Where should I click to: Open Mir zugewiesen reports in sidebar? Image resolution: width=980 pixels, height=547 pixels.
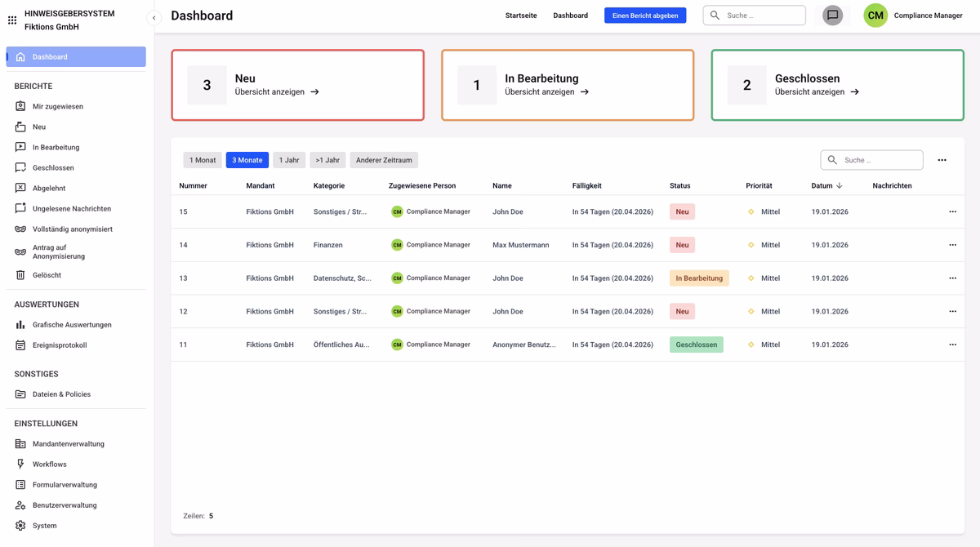(57, 107)
